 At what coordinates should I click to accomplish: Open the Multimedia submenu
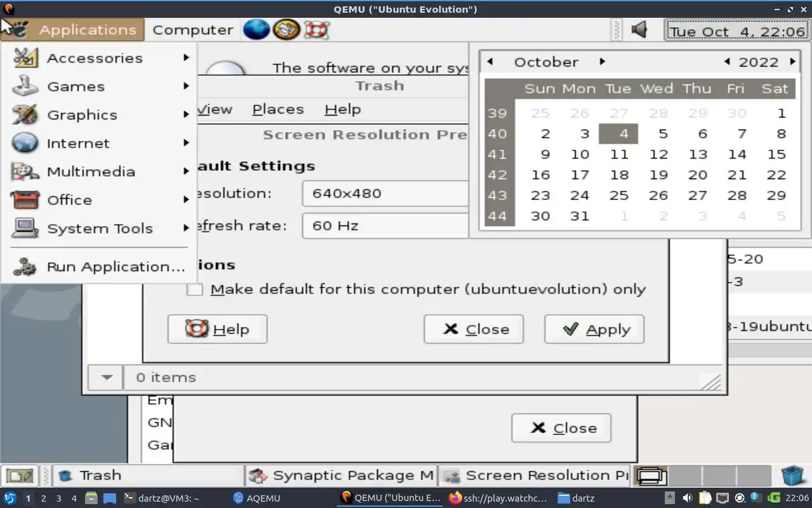coord(100,171)
